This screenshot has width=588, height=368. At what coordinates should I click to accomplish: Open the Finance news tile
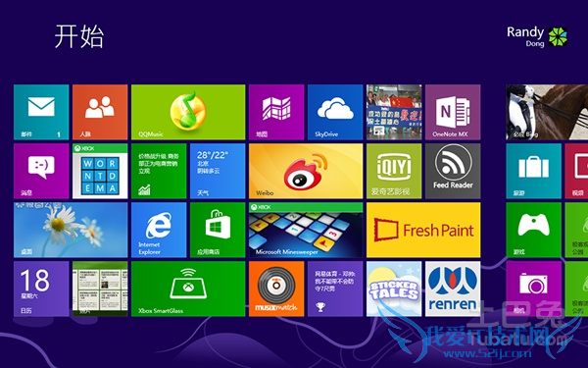click(x=159, y=171)
